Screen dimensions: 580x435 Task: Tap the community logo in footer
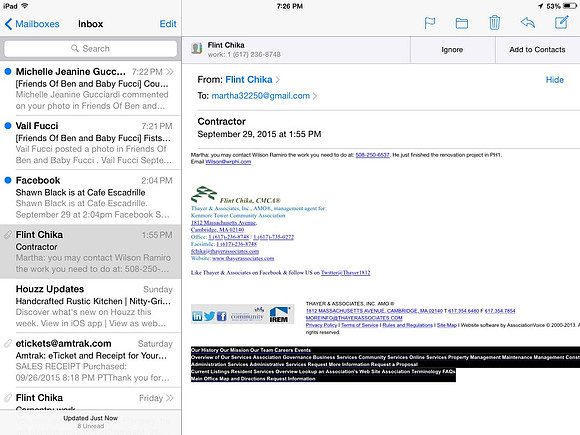247,315
